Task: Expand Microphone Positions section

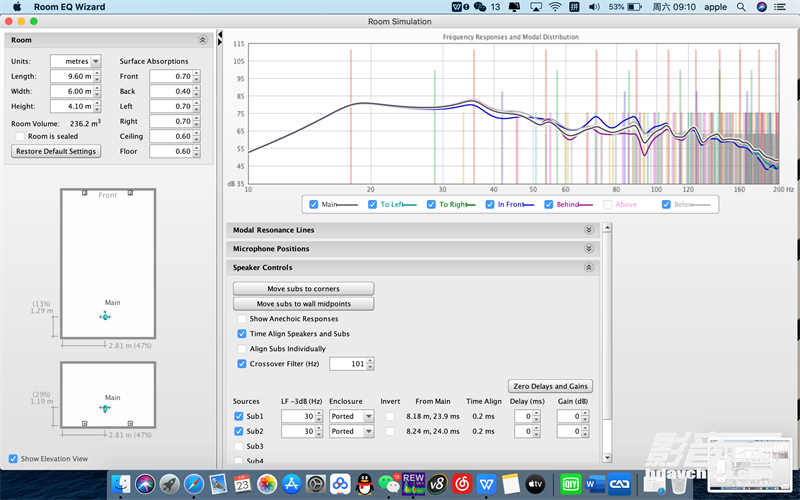Action: tap(589, 248)
